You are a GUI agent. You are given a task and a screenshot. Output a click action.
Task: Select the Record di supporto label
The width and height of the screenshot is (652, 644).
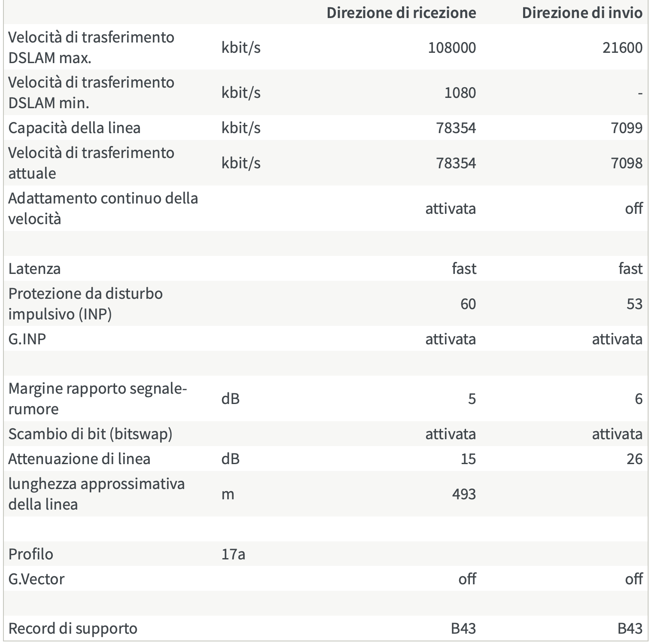pyautogui.click(x=73, y=629)
